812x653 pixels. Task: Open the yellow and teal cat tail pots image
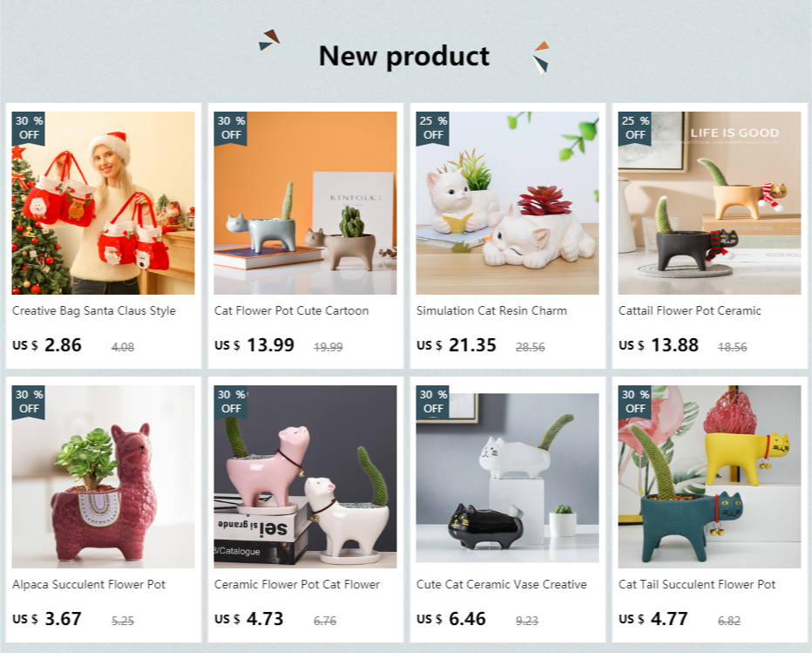[709, 476]
